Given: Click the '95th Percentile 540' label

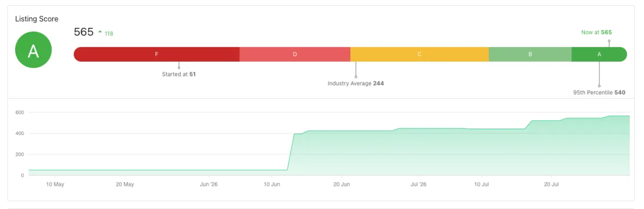Looking at the screenshot, I should (599, 92).
